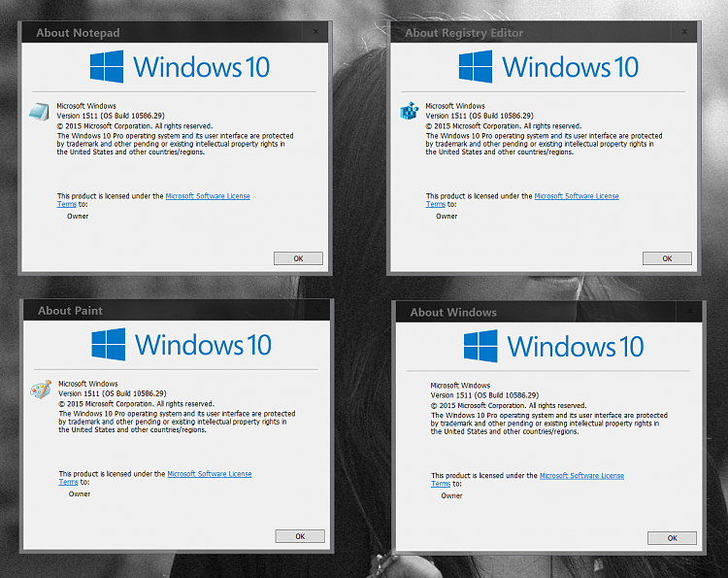
Task: Click the Terms link in About Windows
Action: pyautogui.click(x=441, y=484)
